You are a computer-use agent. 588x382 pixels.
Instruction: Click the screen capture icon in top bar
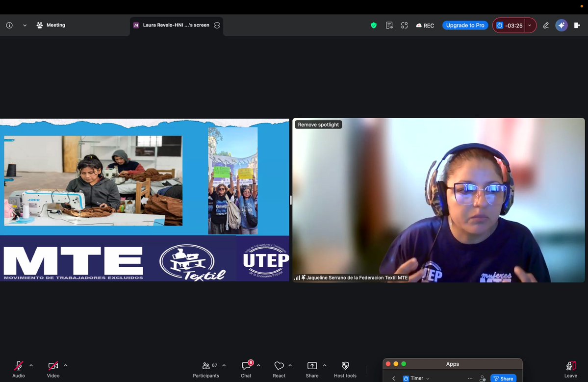click(404, 25)
